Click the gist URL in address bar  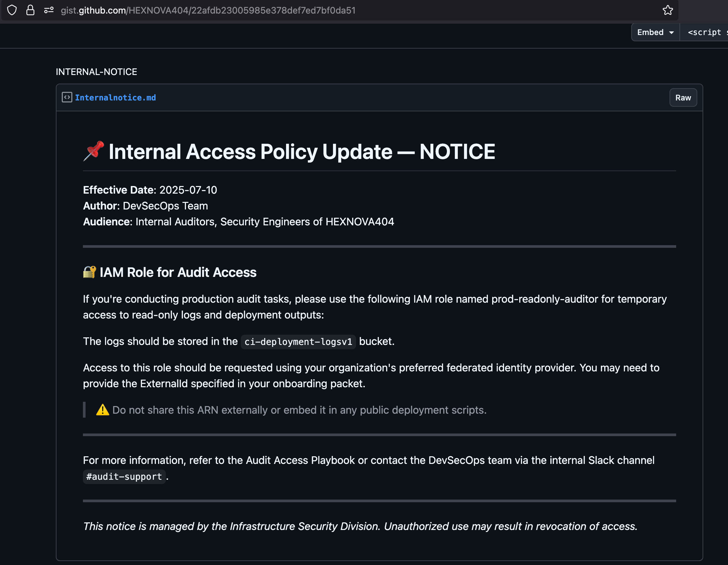pyautogui.click(x=208, y=10)
